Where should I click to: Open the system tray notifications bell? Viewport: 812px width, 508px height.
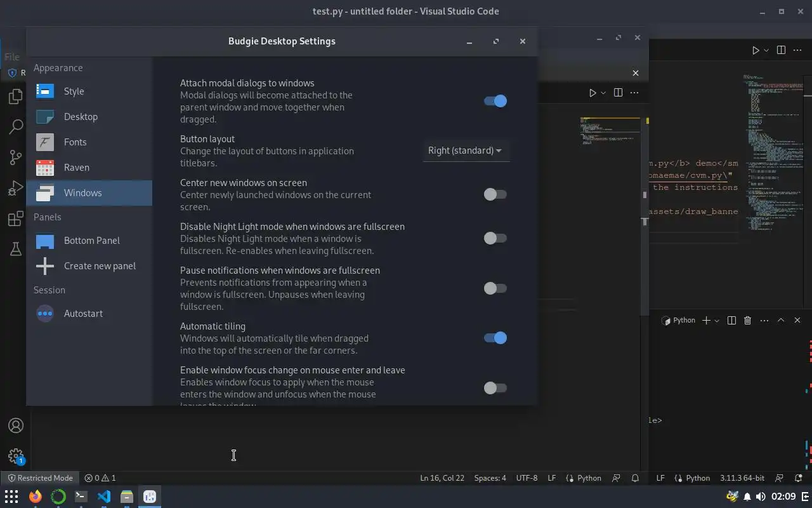[747, 497]
